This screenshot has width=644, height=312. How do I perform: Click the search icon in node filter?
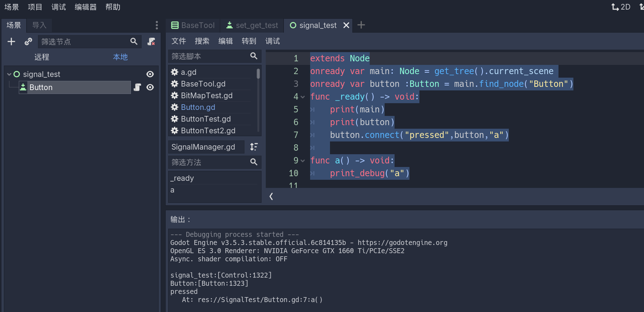coord(134,41)
